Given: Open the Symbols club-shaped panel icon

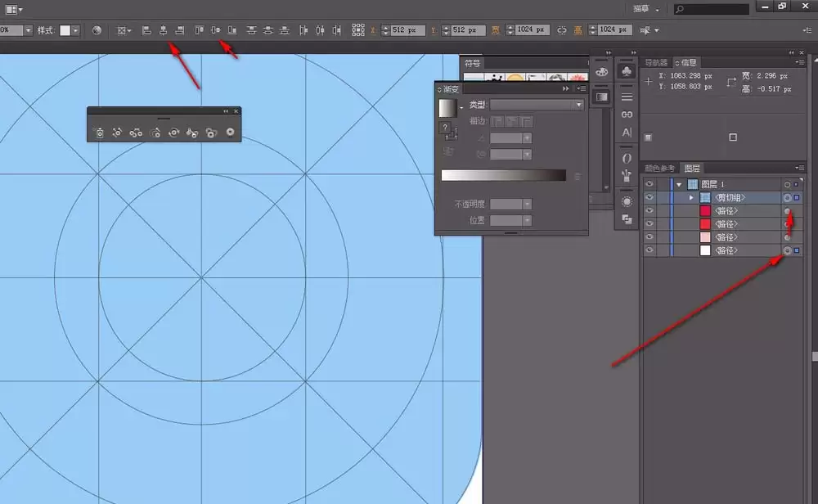Looking at the screenshot, I should tap(627, 71).
